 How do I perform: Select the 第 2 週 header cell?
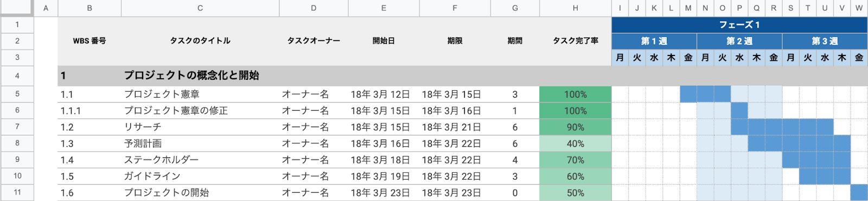[x=739, y=41]
